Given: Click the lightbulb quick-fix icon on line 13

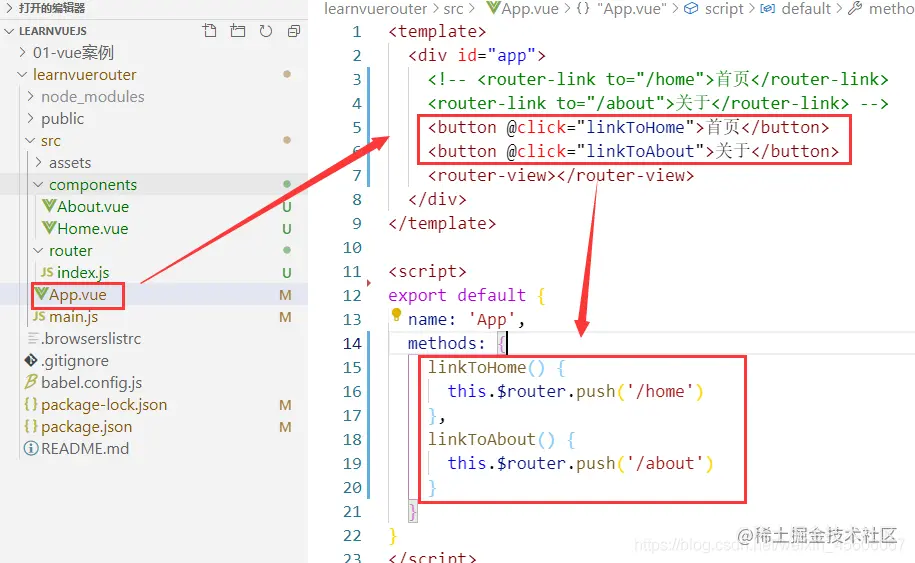Looking at the screenshot, I should (x=396, y=315).
